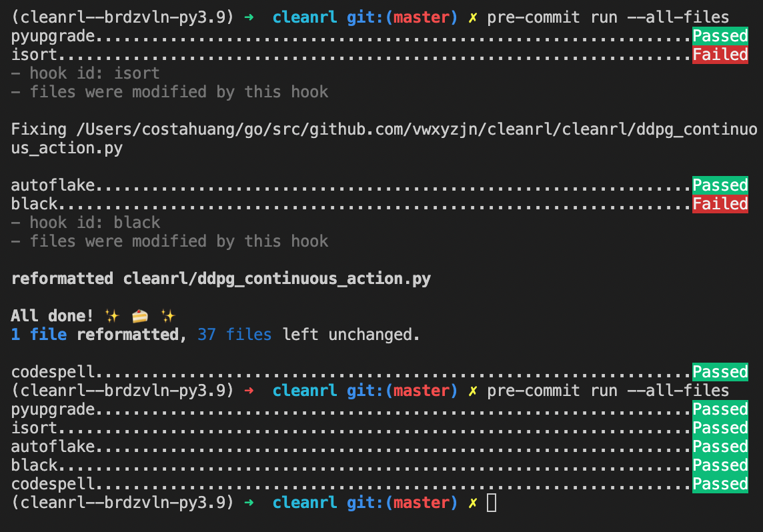Click the yellow ✗ on the top prompt line
Viewport: 763px width, 532px height.
pos(473,17)
